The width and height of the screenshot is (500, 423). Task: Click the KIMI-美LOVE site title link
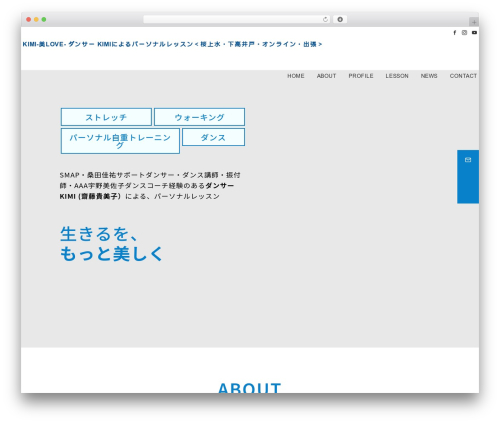coord(172,44)
